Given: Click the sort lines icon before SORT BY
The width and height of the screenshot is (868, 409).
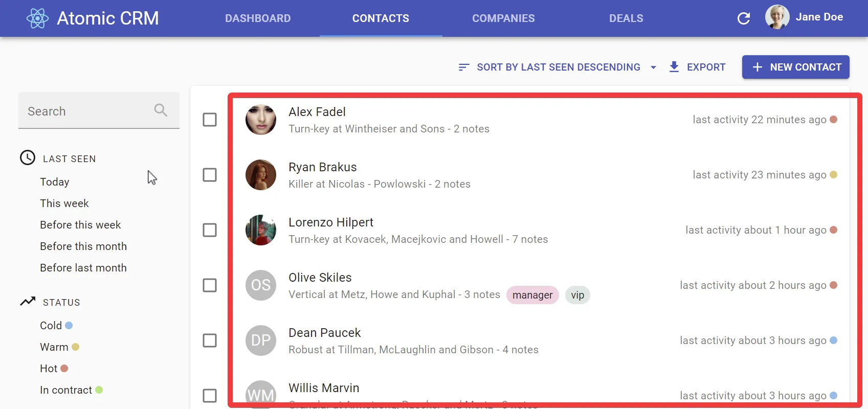Looking at the screenshot, I should [x=463, y=67].
